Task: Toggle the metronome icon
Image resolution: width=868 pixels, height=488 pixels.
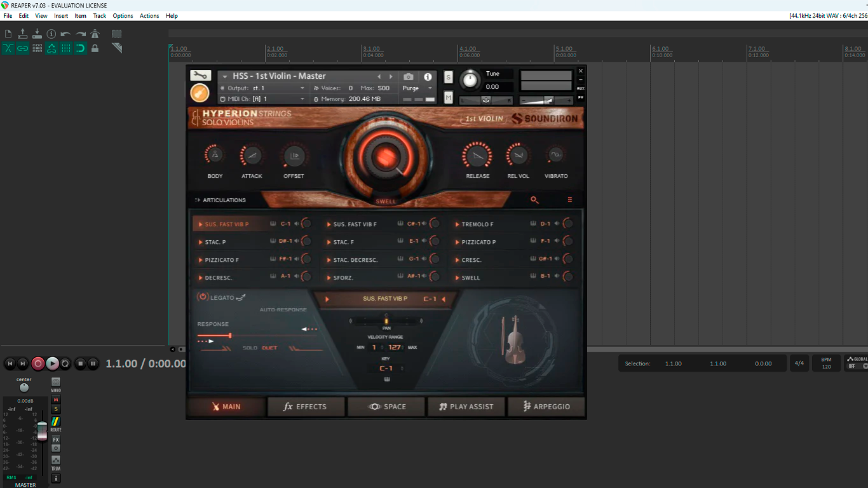Action: point(95,34)
